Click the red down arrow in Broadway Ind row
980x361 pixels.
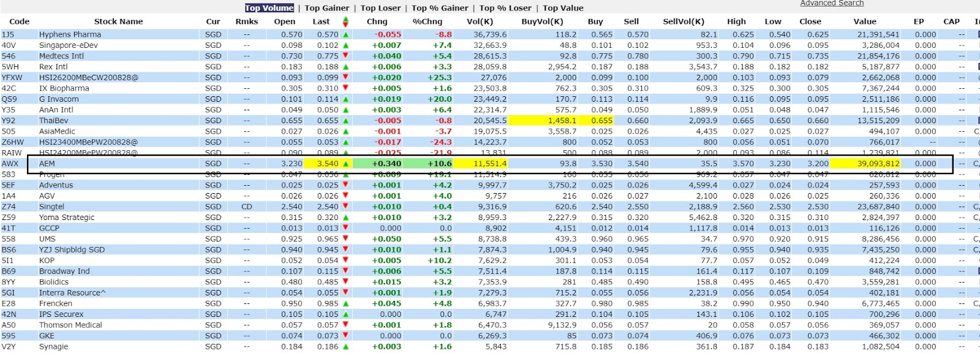pyautogui.click(x=345, y=271)
